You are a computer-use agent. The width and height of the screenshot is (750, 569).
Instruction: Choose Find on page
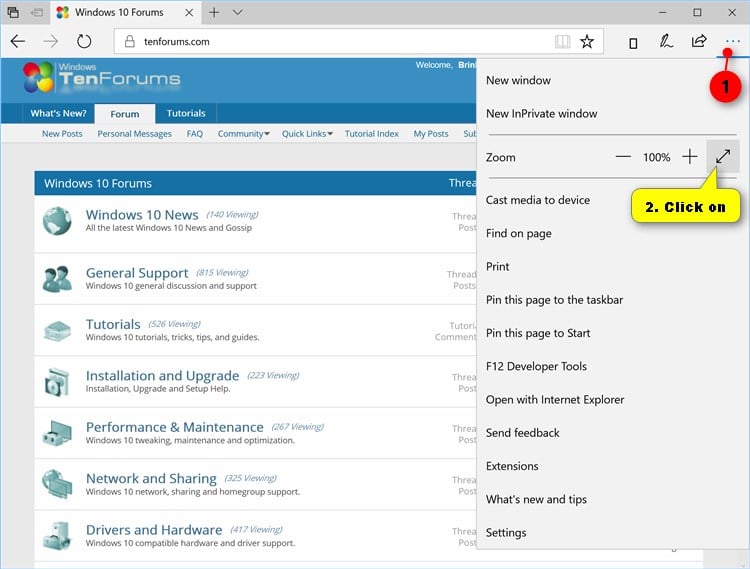(x=518, y=233)
